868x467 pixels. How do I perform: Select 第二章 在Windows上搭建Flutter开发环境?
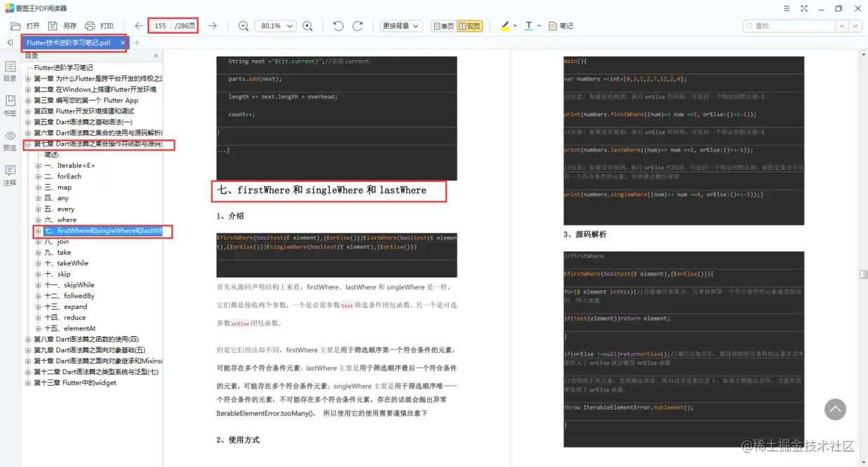click(x=95, y=90)
